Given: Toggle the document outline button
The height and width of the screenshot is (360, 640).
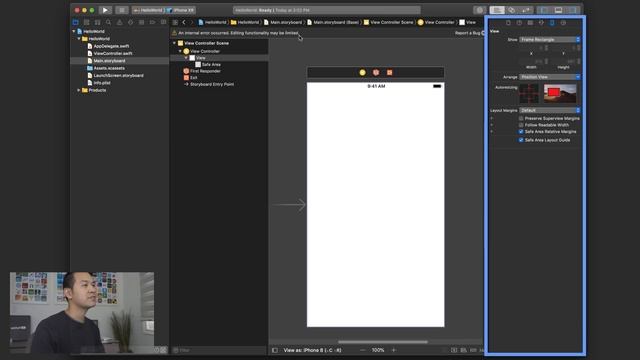Looking at the screenshot, I should [275, 350].
